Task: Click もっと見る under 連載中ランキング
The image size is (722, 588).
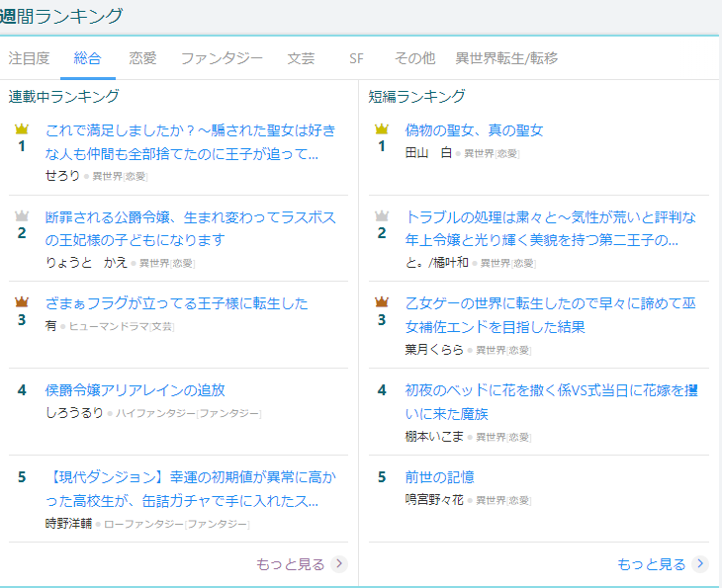Action: [x=290, y=564]
